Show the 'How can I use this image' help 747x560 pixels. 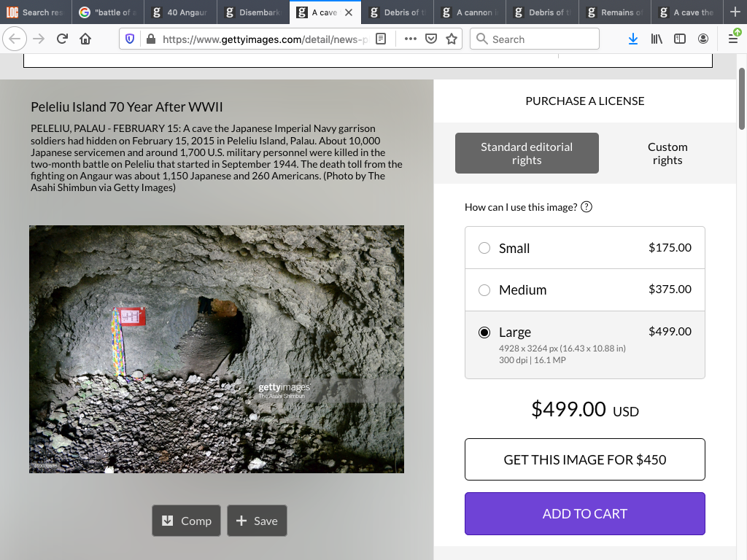[x=587, y=207]
